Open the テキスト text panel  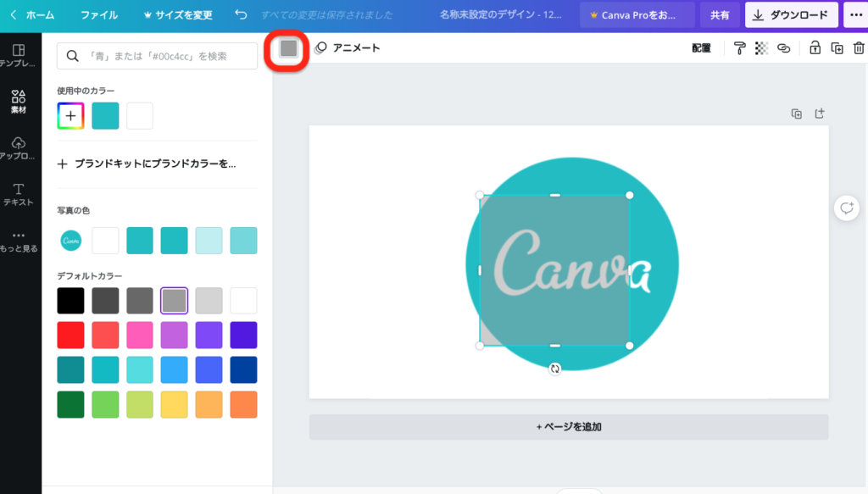pos(19,195)
